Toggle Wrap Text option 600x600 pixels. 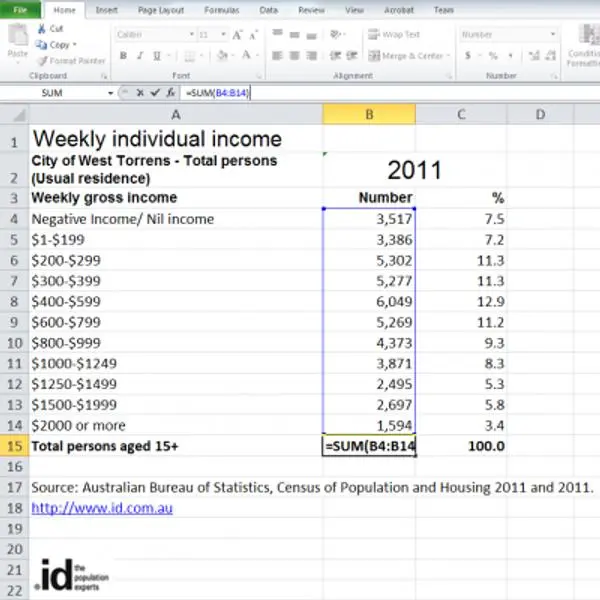(394, 35)
